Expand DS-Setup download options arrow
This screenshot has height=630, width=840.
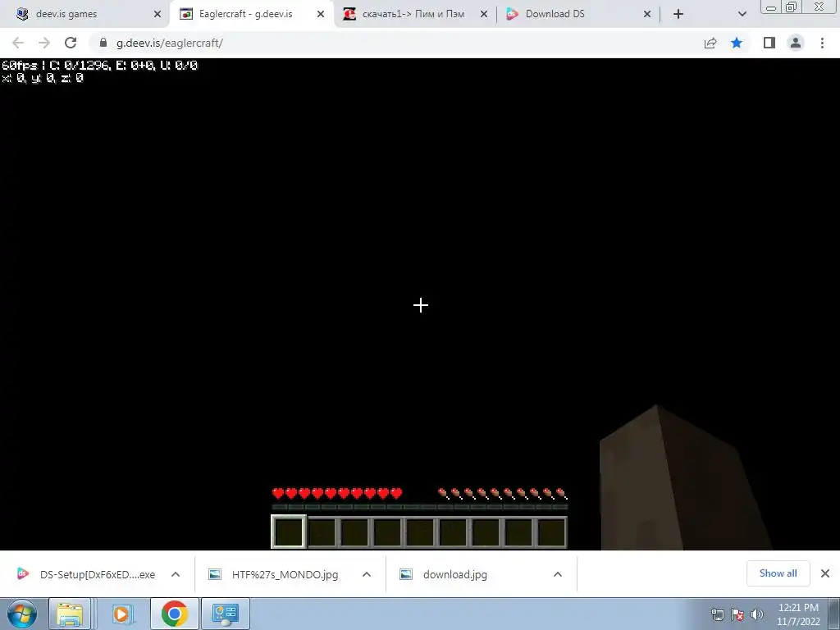[x=176, y=574]
